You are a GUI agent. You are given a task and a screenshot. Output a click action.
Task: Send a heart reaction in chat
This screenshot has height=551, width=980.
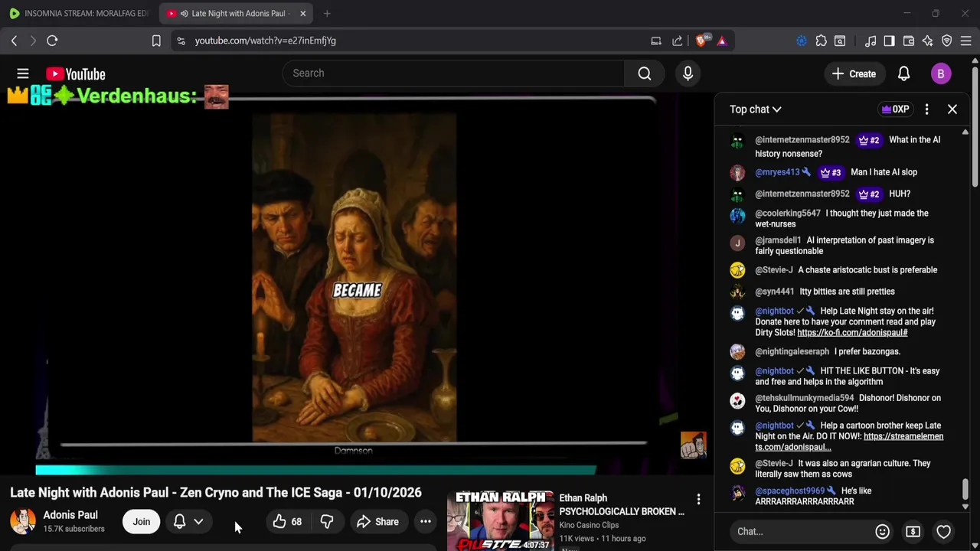pos(943,531)
